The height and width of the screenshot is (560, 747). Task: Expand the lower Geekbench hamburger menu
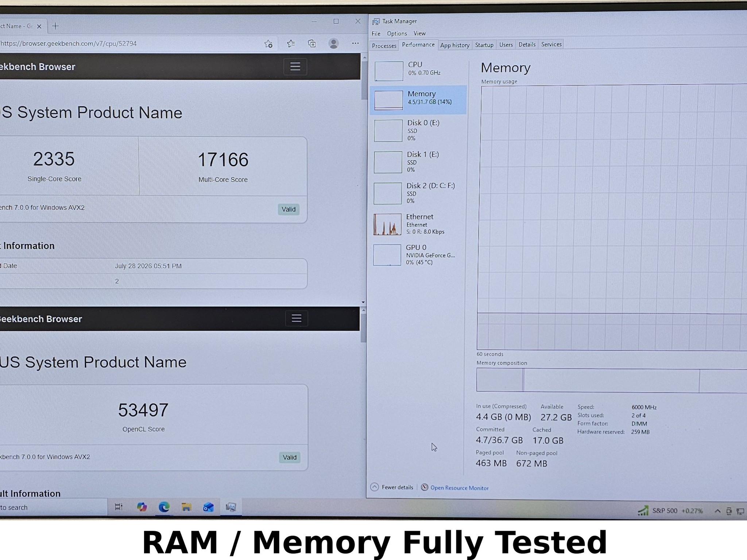296,318
